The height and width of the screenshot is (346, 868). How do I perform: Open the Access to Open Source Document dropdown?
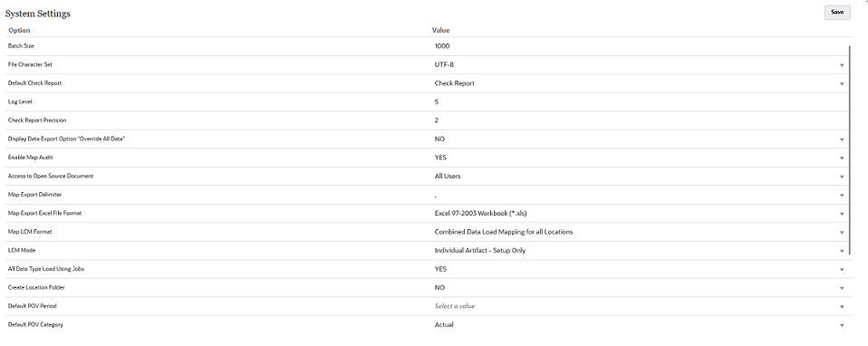(x=842, y=177)
